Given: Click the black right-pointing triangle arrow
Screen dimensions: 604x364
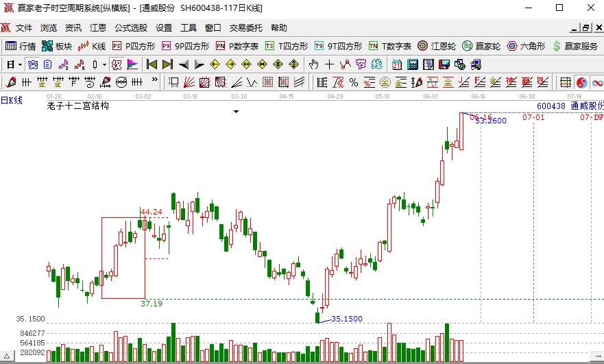Looking at the screenshot, I should click(199, 64).
